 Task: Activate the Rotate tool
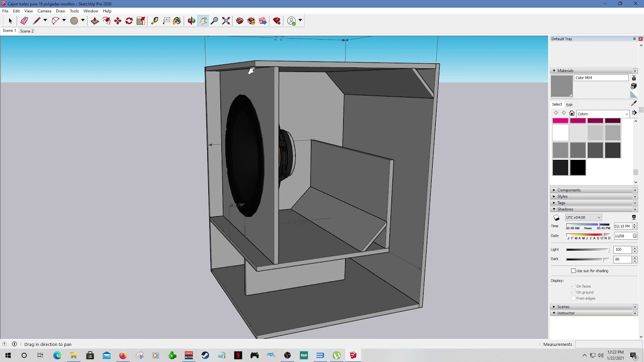[x=129, y=21]
